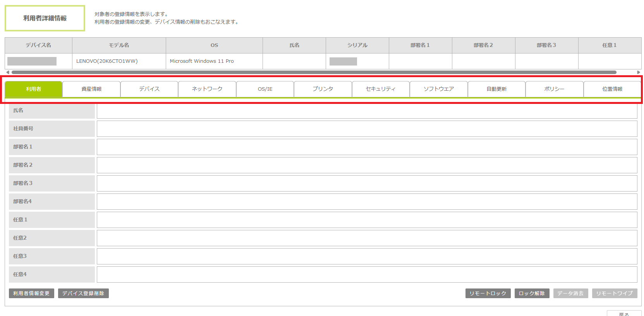Screen dimensions: 644x316
Task: Click the リモートロック button
Action: pyautogui.click(x=488, y=294)
